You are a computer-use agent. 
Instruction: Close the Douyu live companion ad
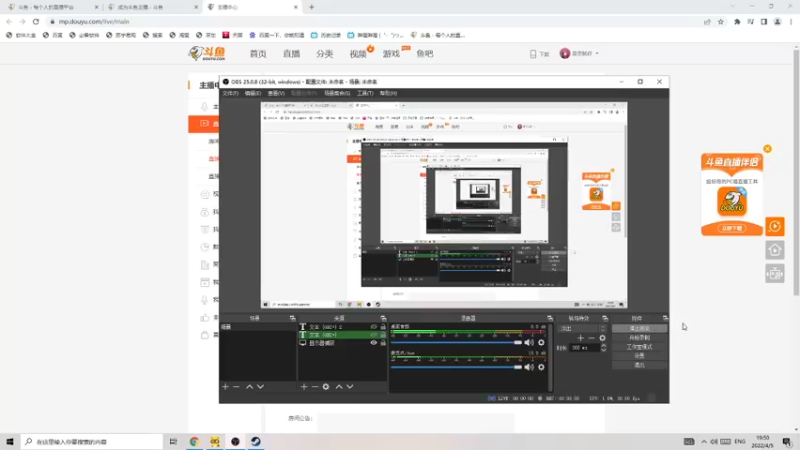pos(767,148)
